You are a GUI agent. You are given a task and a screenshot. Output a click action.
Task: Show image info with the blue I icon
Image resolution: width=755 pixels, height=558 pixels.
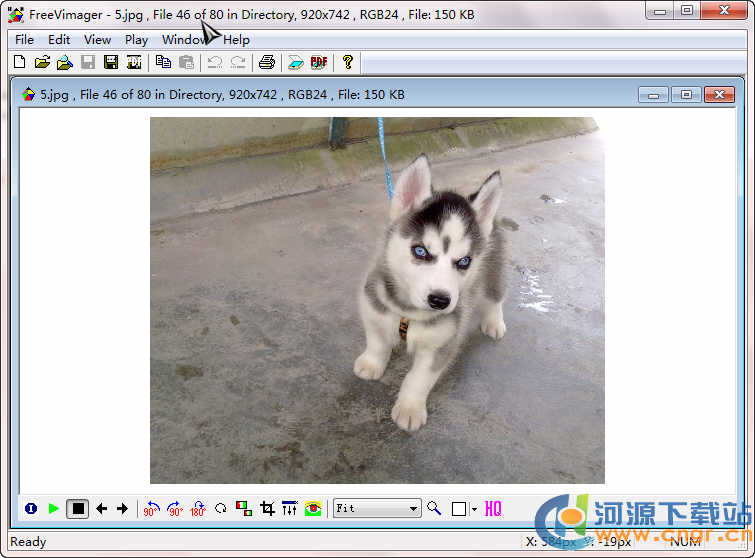tap(31, 508)
